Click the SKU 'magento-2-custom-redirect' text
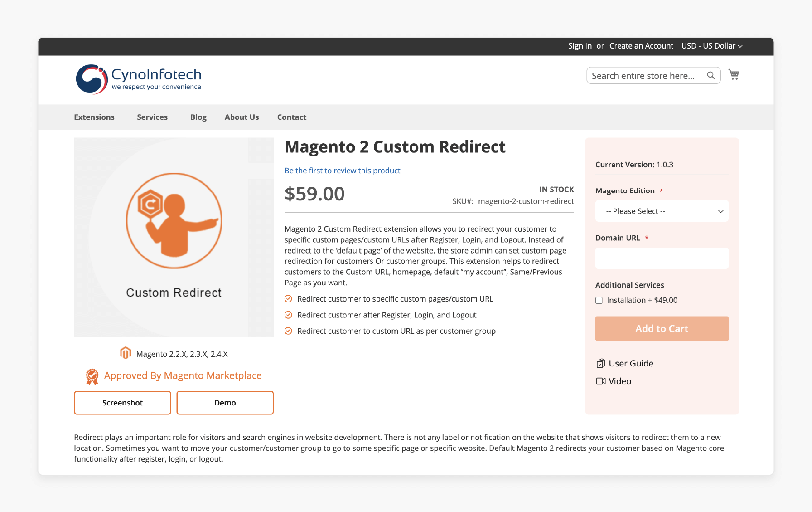 [526, 201]
